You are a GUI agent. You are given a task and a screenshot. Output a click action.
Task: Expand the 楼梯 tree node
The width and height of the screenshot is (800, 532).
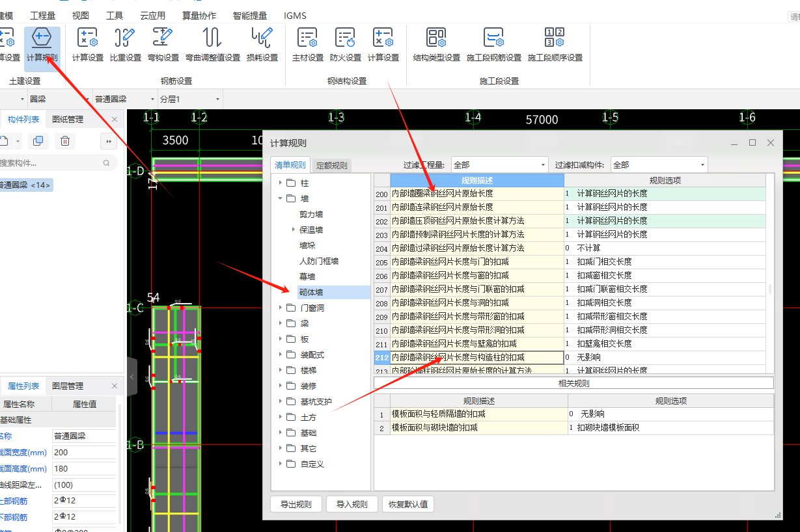click(281, 370)
